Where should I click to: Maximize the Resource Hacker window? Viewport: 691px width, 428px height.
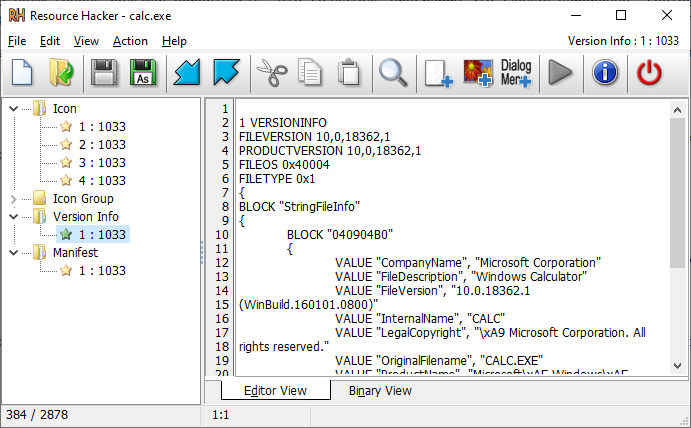pyautogui.click(x=621, y=15)
